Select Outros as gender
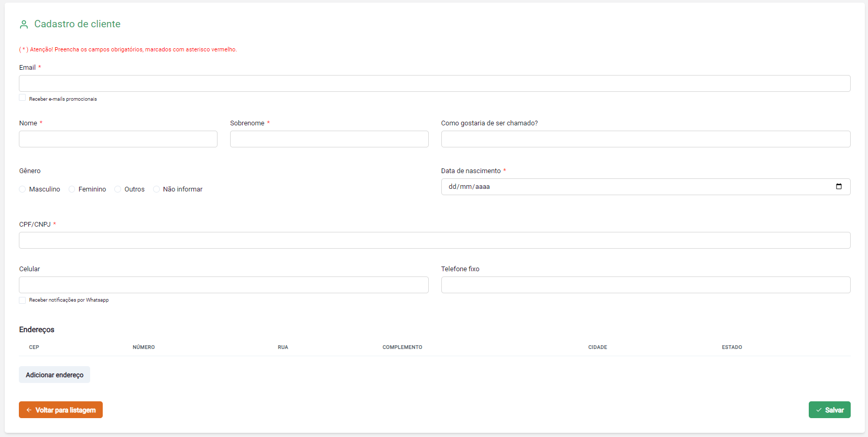The width and height of the screenshot is (868, 437). pyautogui.click(x=118, y=189)
